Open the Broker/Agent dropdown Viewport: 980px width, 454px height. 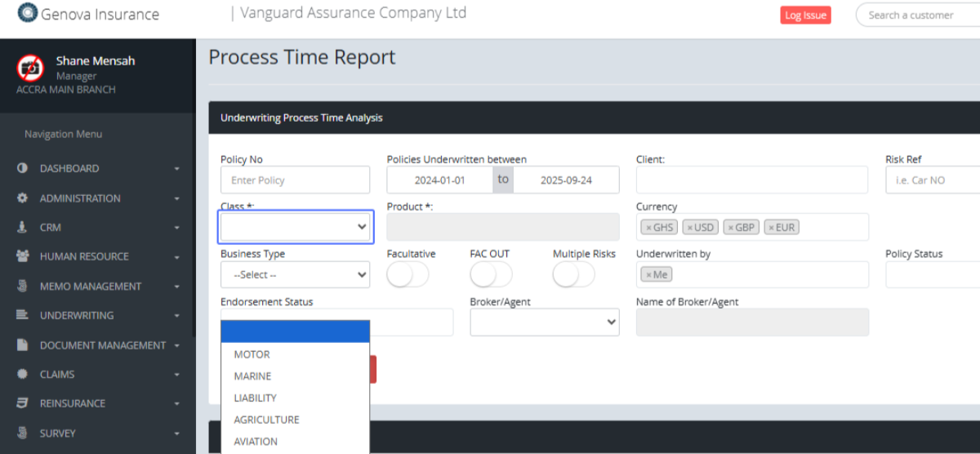tap(544, 323)
